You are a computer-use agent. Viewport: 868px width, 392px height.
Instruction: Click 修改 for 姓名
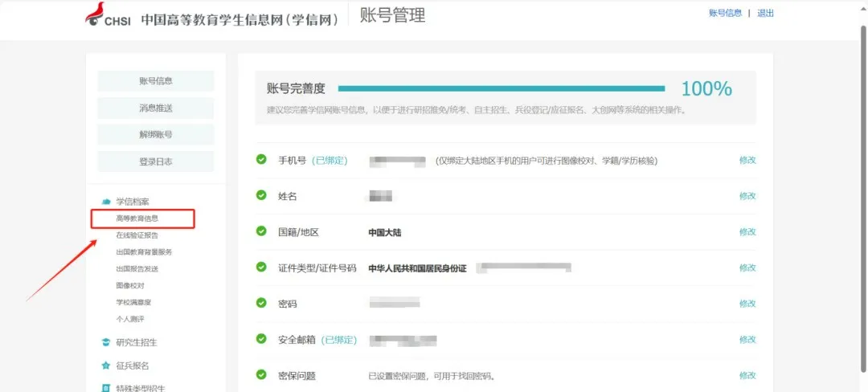[x=747, y=196]
